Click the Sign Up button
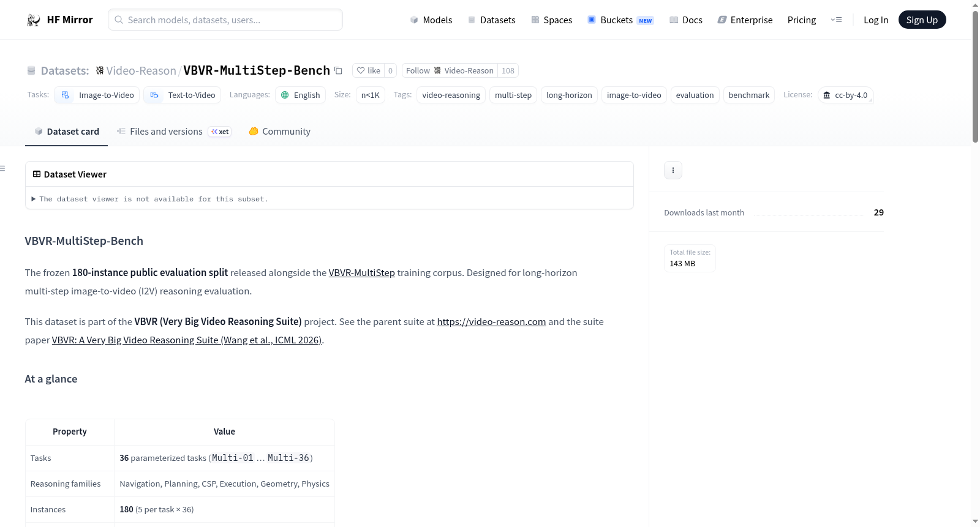This screenshot has height=527, width=980. pyautogui.click(x=922, y=20)
